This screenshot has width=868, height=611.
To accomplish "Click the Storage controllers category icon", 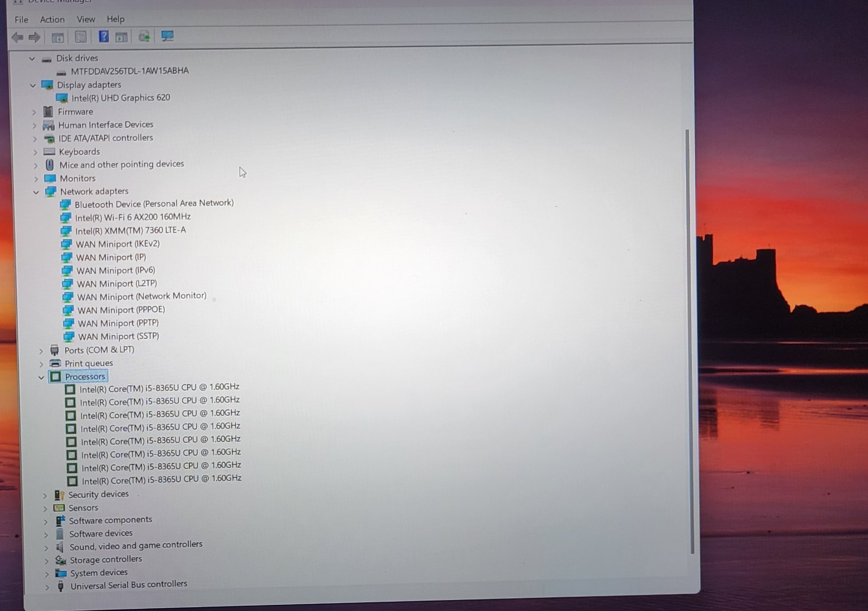I will coord(61,560).
